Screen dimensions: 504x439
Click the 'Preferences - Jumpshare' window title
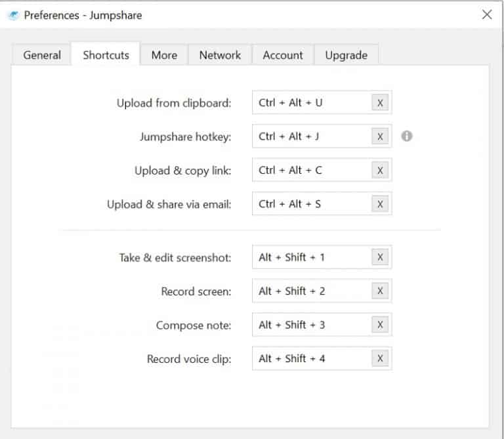point(83,16)
